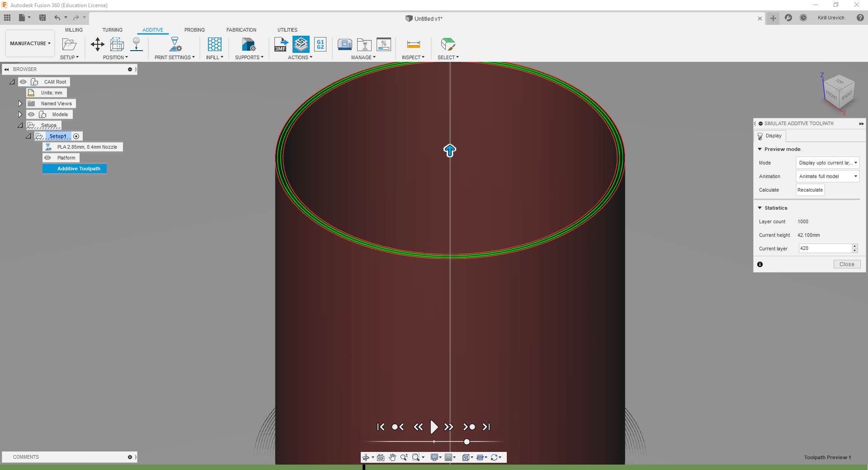Image resolution: width=868 pixels, height=470 pixels.
Task: Hide the Models folder with eye icon
Action: tap(31, 114)
